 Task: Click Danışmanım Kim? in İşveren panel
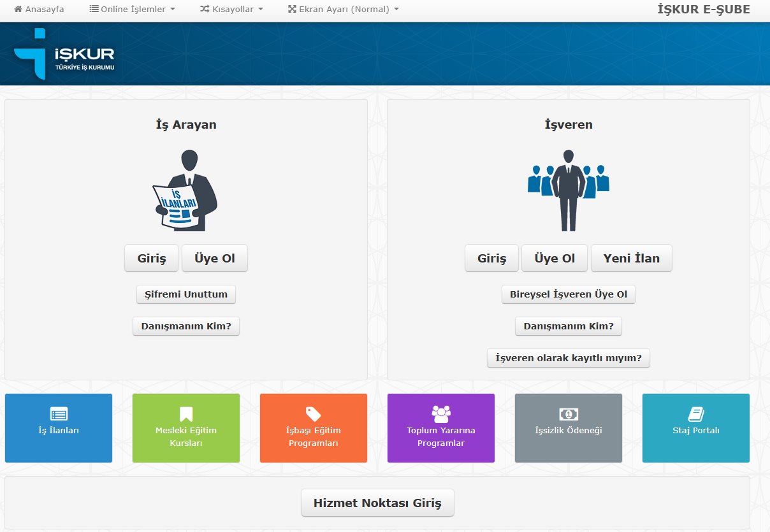coord(569,326)
